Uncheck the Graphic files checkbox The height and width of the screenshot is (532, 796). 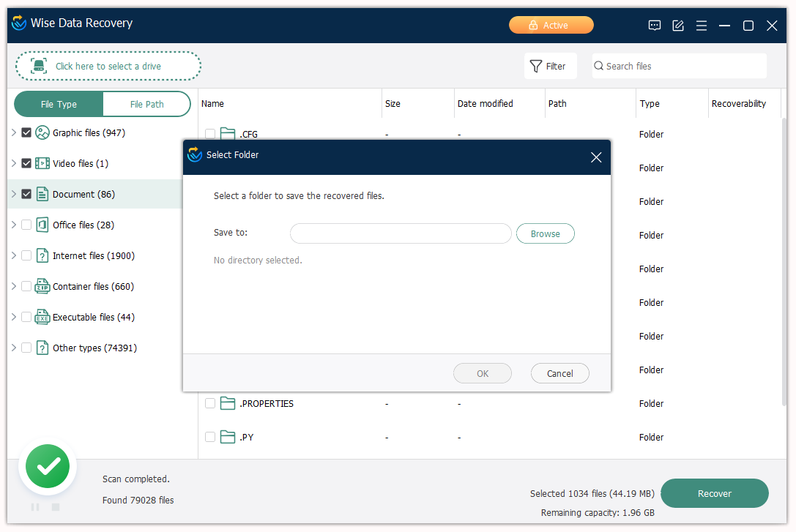coord(26,133)
